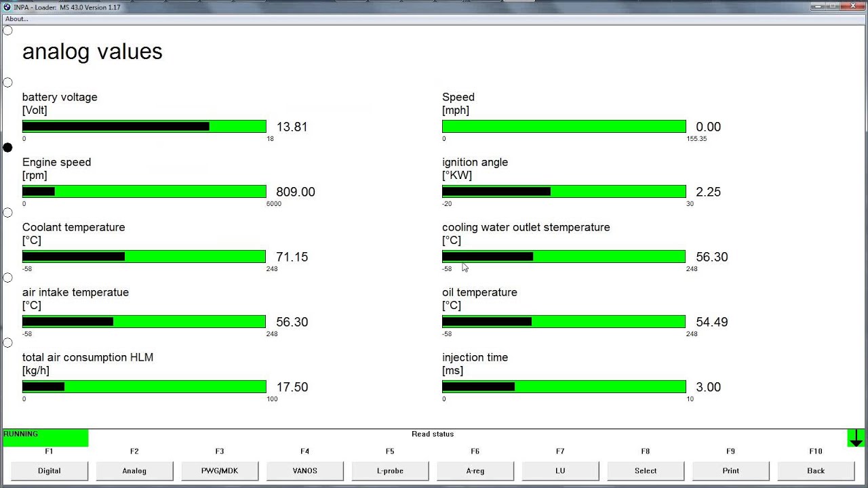Click the engine speed value 809.00
Screen dimensions: 868x488
point(296,192)
